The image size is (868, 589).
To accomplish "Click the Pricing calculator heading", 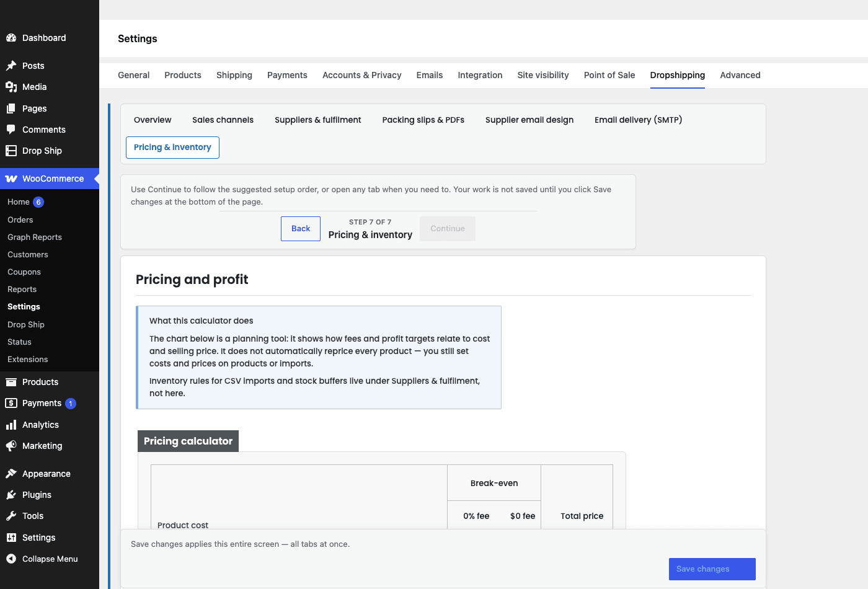I will (x=188, y=441).
